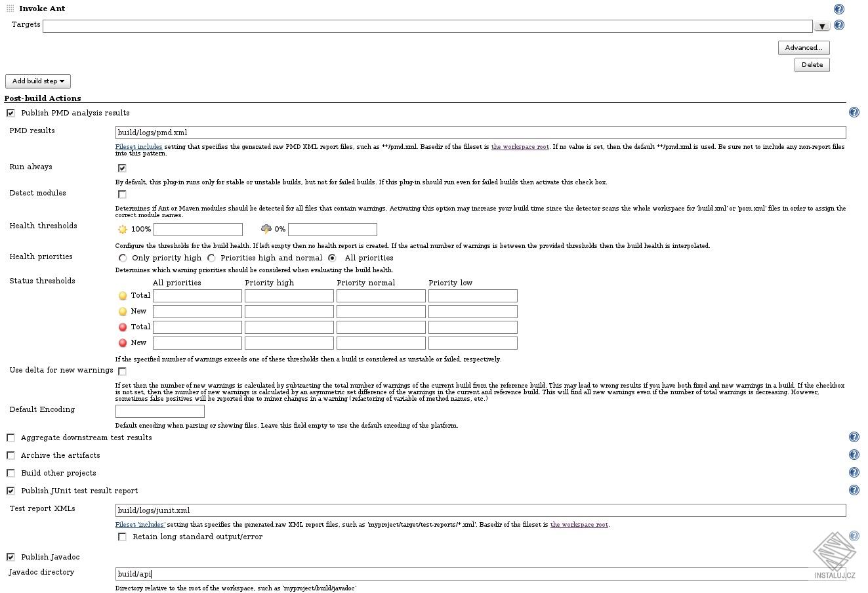Click the Javadoc directory field
This screenshot has width=868, height=593.
point(481,574)
